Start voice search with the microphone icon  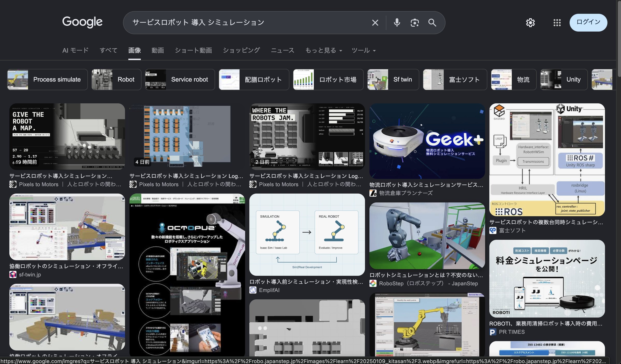397,23
